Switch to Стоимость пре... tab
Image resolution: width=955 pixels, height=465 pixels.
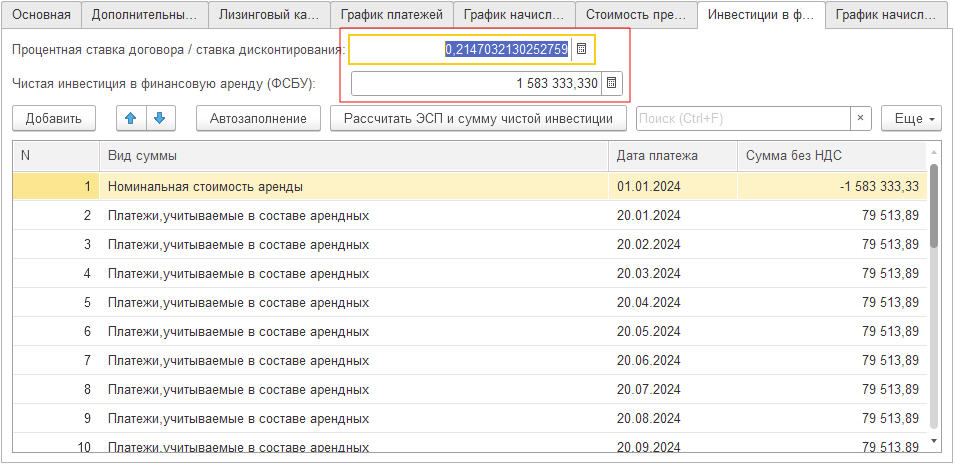[636, 15]
